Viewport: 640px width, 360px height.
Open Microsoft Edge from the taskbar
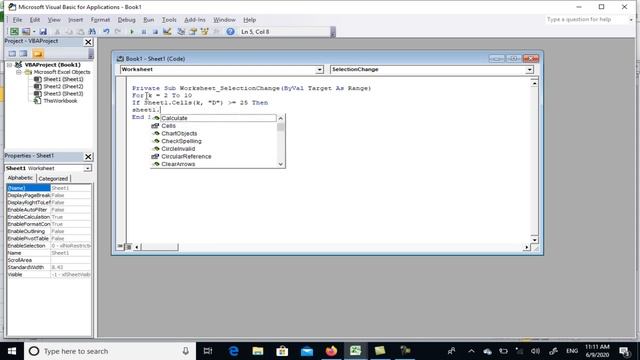pos(233,351)
